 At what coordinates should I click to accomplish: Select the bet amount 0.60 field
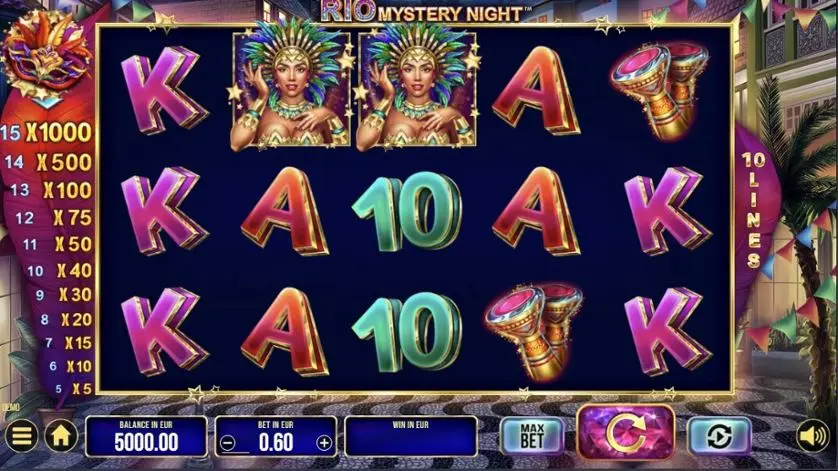pyautogui.click(x=276, y=436)
